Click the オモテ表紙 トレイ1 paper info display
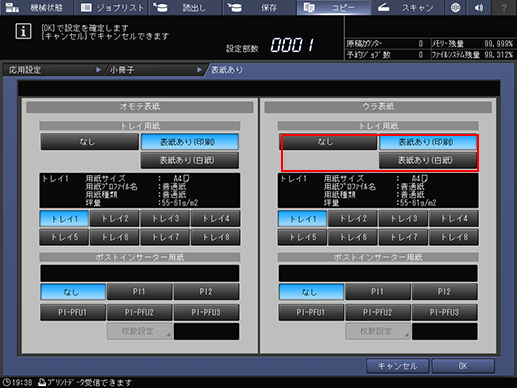Screen dimensions: 517x388 point(140,190)
